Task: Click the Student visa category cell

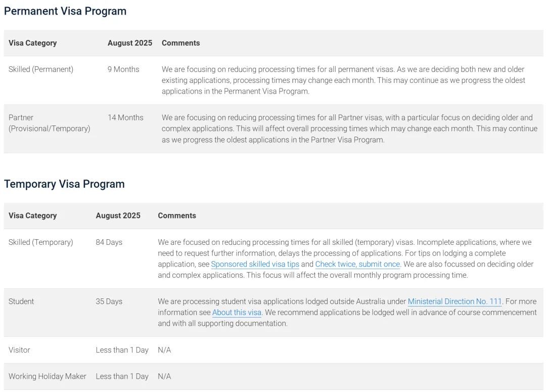Action: click(21, 301)
